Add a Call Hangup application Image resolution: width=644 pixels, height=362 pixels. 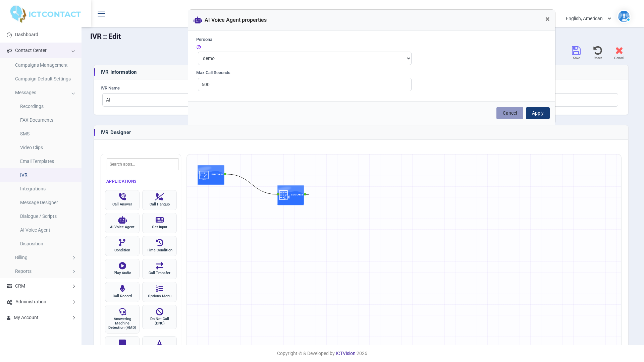(159, 200)
